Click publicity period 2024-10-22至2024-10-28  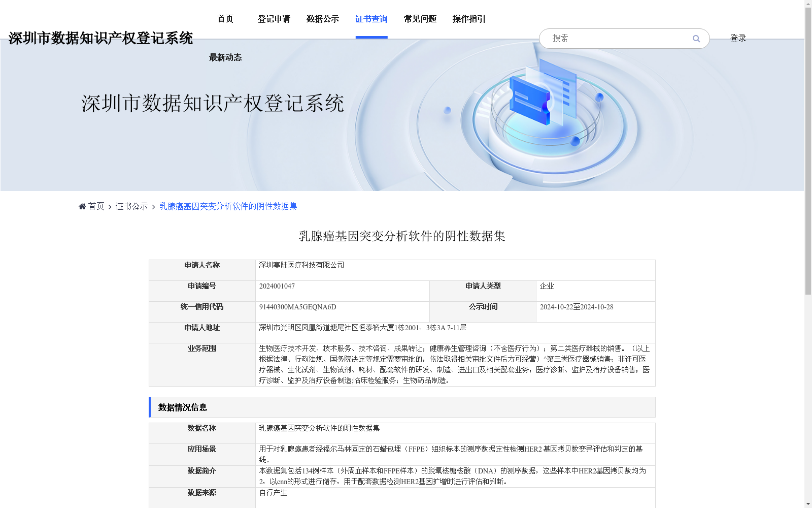click(577, 307)
